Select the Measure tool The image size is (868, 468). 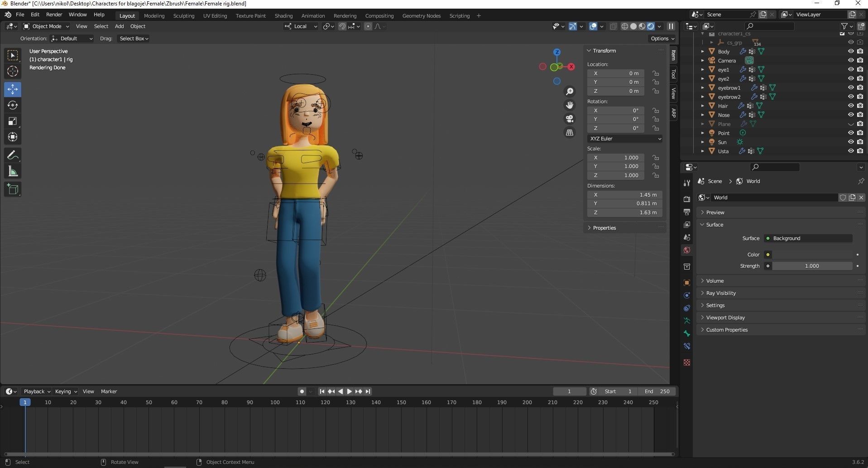point(13,171)
